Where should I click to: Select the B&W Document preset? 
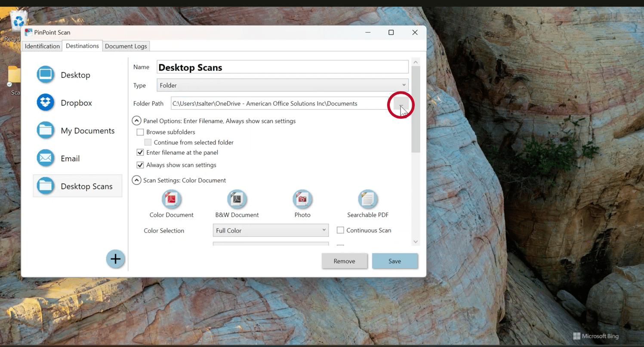(x=237, y=199)
